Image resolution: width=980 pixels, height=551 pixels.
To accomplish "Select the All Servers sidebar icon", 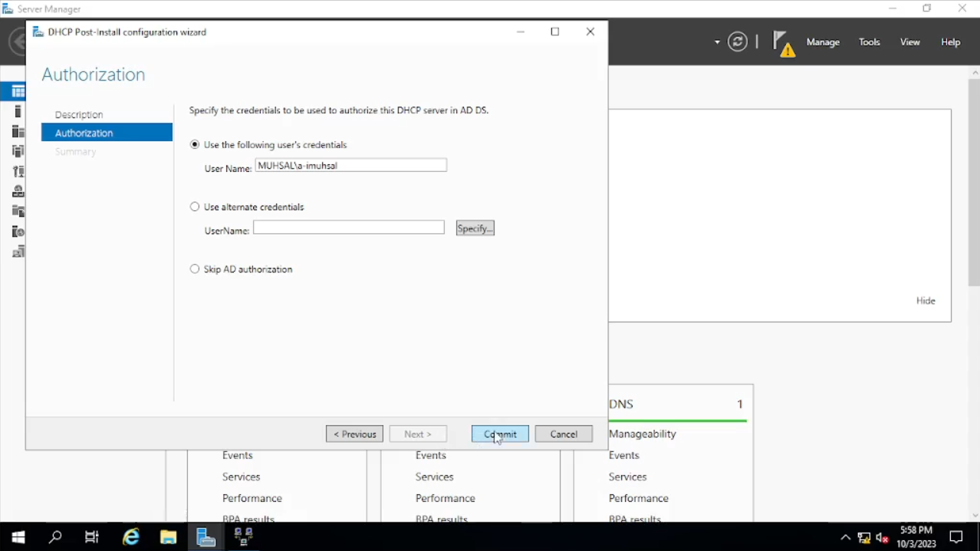I will click(18, 132).
